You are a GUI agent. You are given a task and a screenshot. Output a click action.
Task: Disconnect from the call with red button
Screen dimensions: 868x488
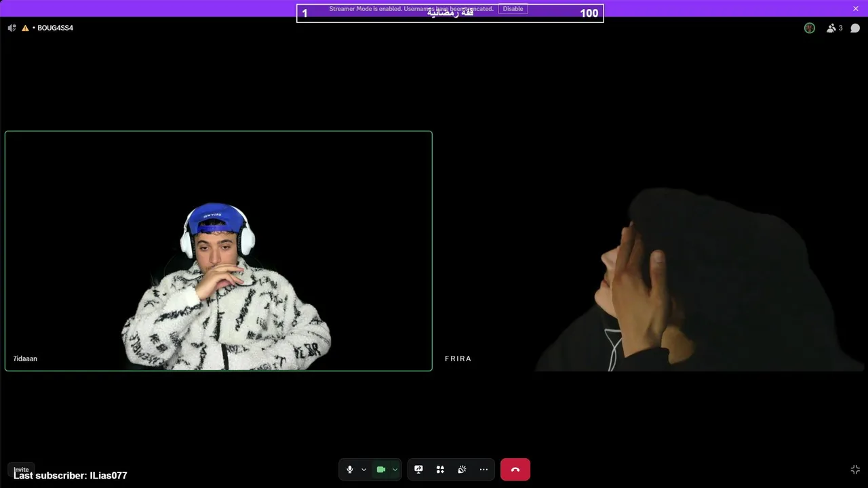[515, 470]
